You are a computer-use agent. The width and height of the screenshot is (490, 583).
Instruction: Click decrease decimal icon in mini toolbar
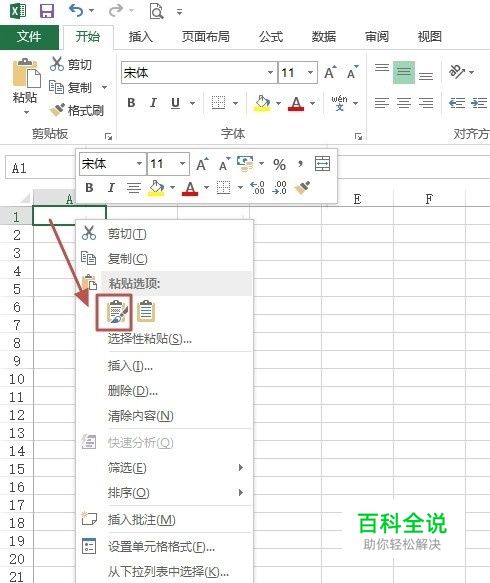(x=280, y=188)
